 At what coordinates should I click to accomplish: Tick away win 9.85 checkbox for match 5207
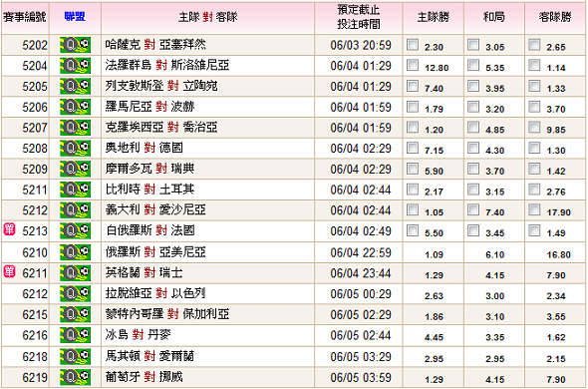[x=534, y=128]
